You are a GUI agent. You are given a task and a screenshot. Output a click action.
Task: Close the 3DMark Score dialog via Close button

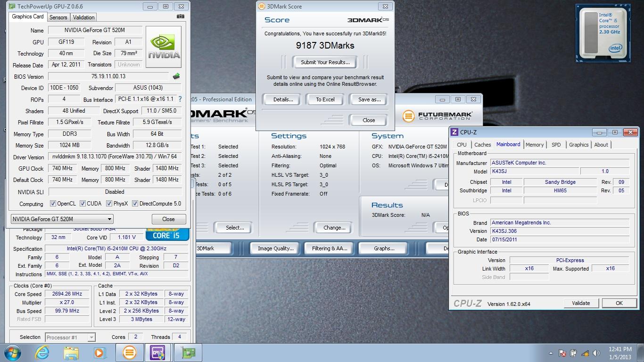(x=369, y=120)
